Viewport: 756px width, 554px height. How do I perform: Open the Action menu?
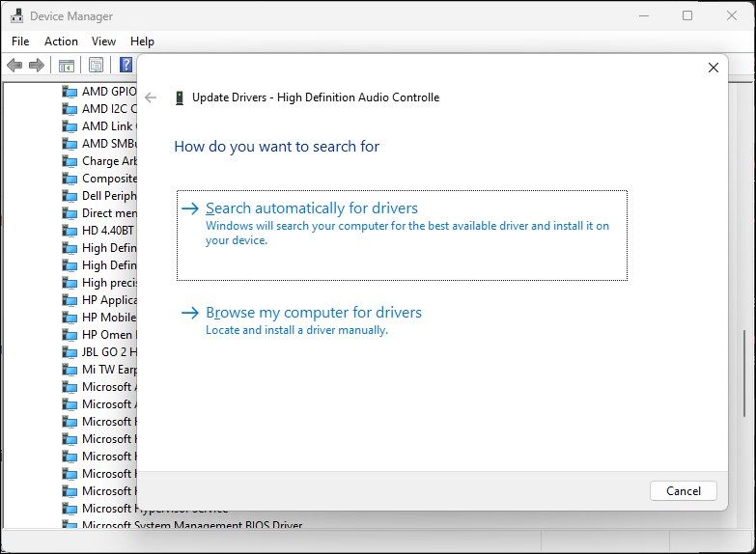click(x=61, y=42)
